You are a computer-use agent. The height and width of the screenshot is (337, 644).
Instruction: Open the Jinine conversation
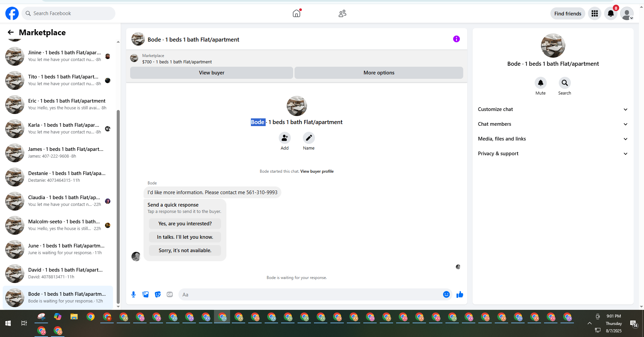point(58,56)
